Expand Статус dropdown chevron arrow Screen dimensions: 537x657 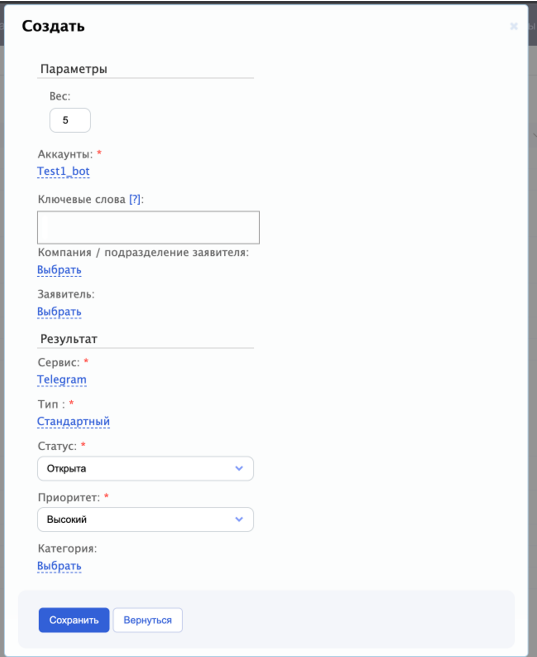pos(239,468)
